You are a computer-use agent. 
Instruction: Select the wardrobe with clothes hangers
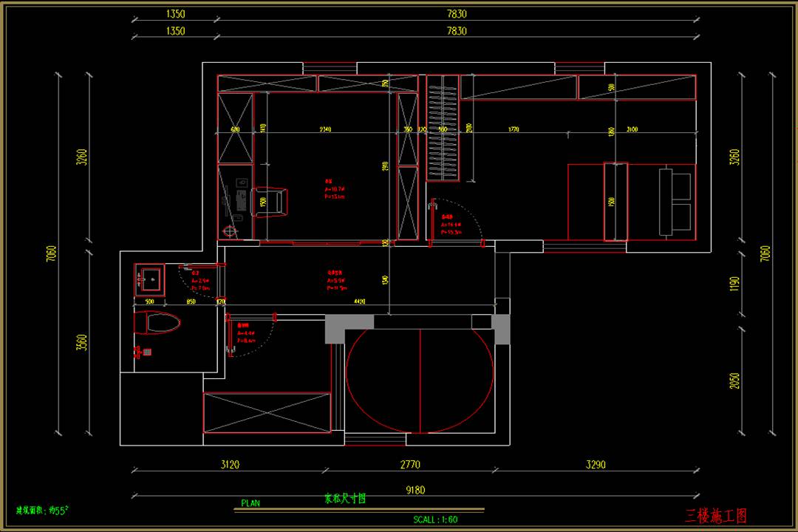coord(443,128)
